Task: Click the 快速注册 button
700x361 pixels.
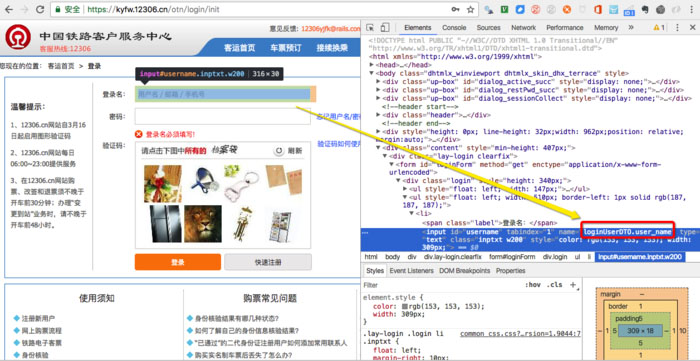Action: click(268, 262)
